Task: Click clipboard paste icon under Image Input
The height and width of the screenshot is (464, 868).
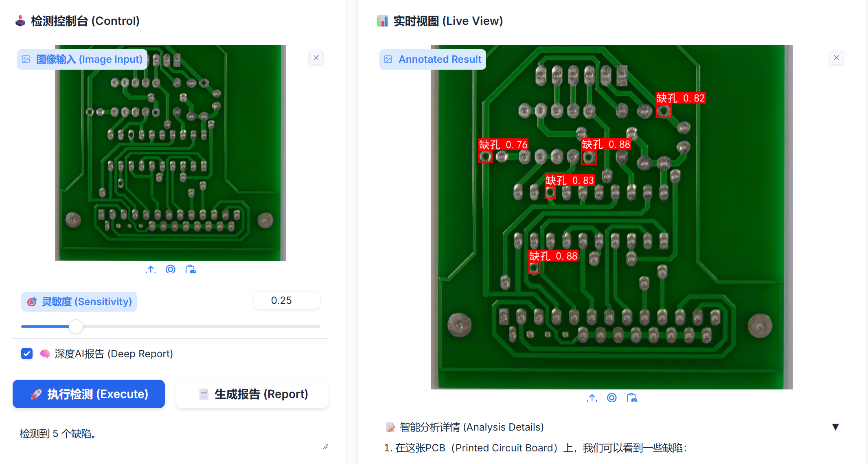Action: point(191,269)
